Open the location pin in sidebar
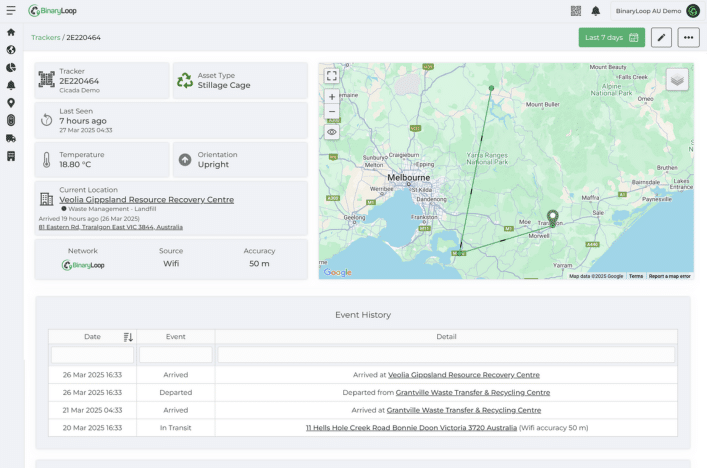 (x=11, y=103)
